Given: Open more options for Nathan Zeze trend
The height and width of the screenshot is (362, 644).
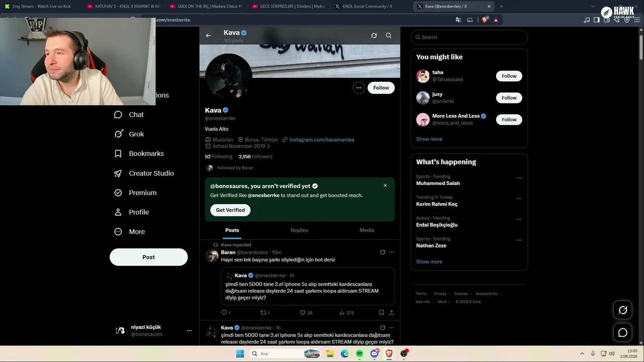Looking at the screenshot, I should coord(519,240).
